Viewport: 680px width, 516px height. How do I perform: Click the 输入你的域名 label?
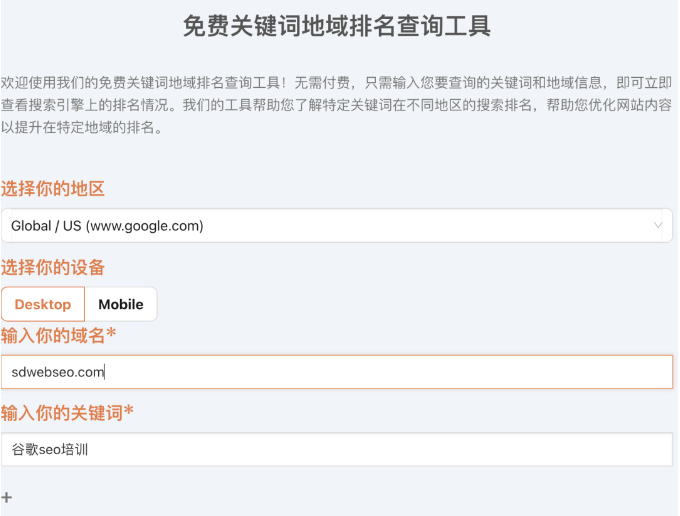point(53,335)
